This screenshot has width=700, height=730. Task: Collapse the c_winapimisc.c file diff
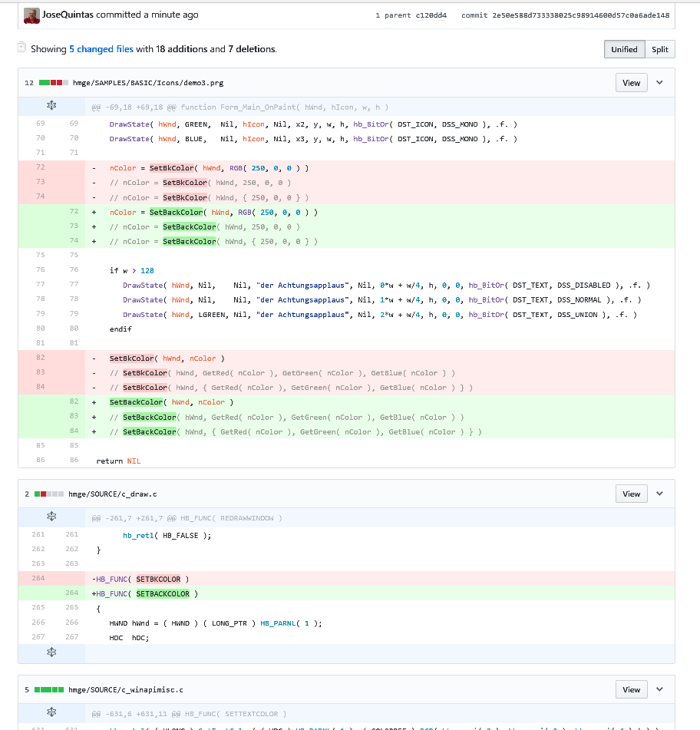659,689
